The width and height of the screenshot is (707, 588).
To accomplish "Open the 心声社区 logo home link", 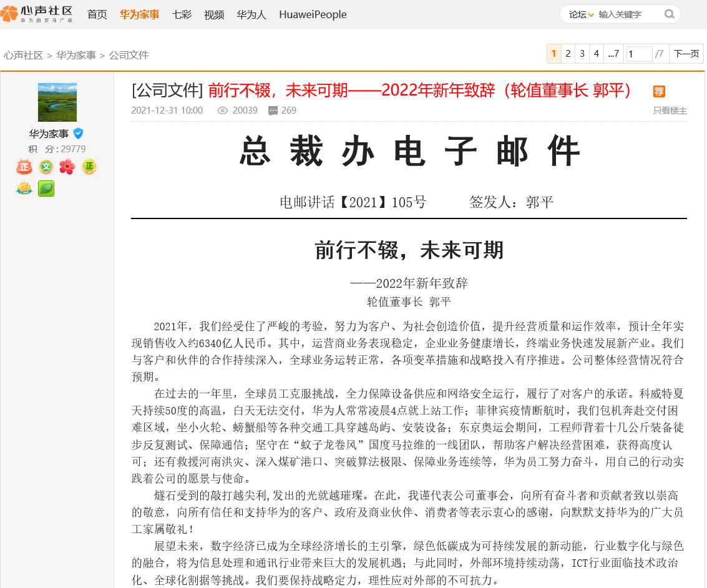I will tap(37, 14).
